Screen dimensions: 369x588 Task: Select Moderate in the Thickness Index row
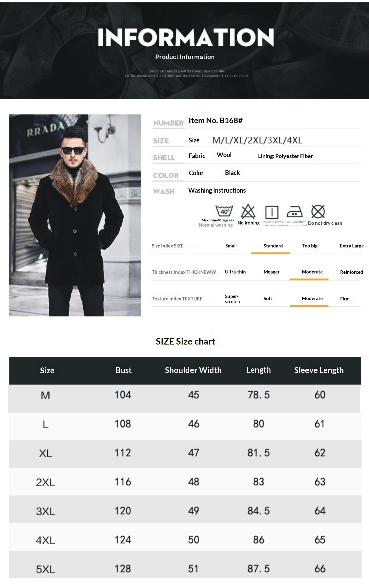pos(312,272)
